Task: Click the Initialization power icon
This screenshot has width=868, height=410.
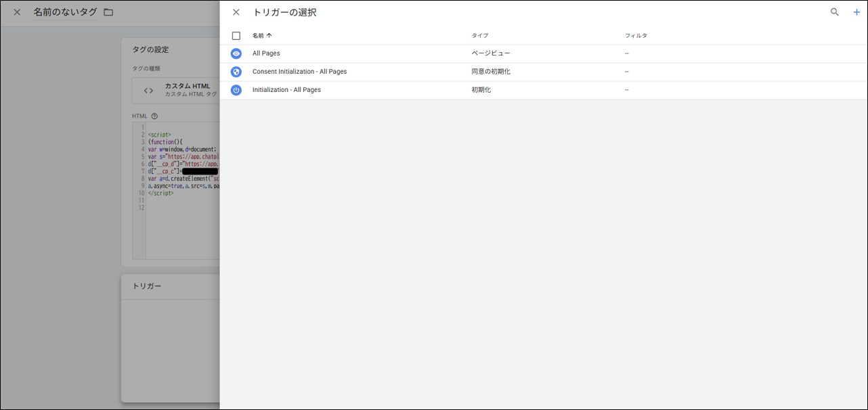Action: point(236,90)
